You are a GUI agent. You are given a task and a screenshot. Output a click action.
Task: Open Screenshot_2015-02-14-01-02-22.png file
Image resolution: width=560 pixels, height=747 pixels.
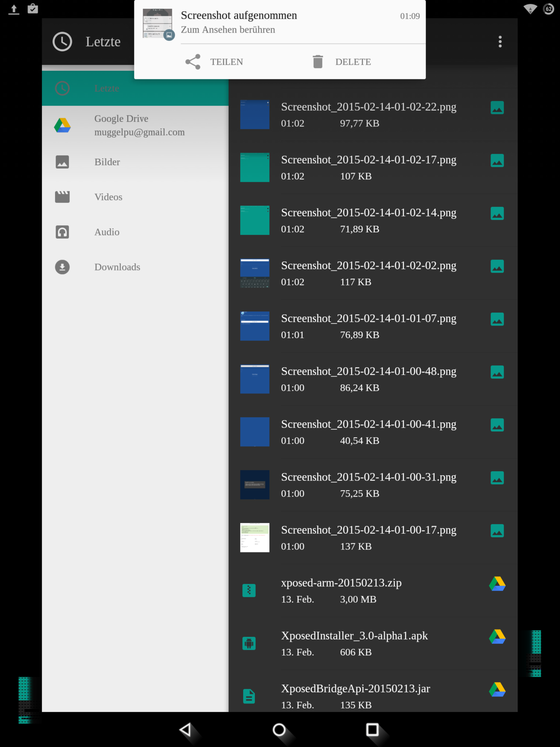368,114
